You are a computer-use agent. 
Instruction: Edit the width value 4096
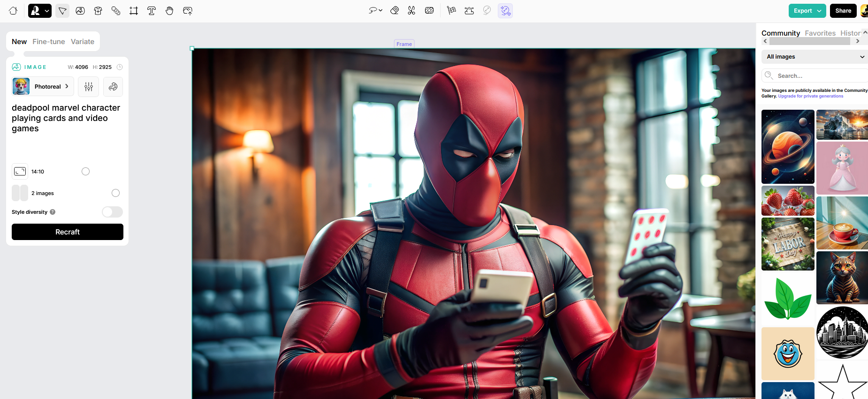[x=82, y=67]
